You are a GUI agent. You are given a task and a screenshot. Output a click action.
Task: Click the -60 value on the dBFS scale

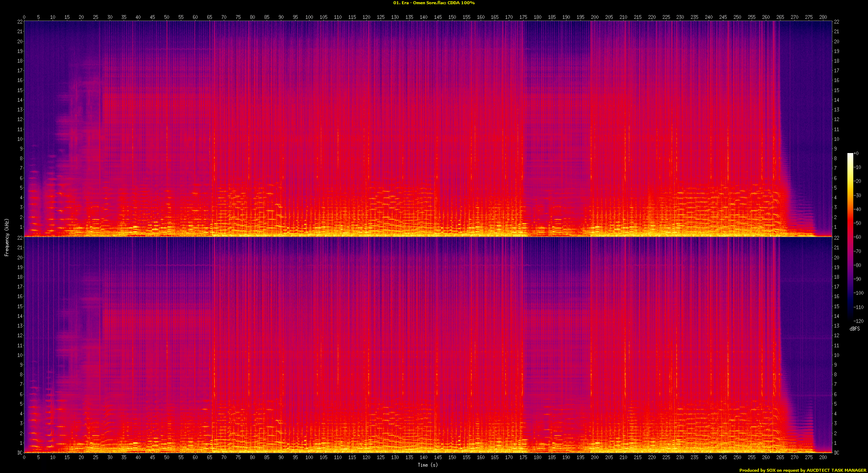[858, 237]
